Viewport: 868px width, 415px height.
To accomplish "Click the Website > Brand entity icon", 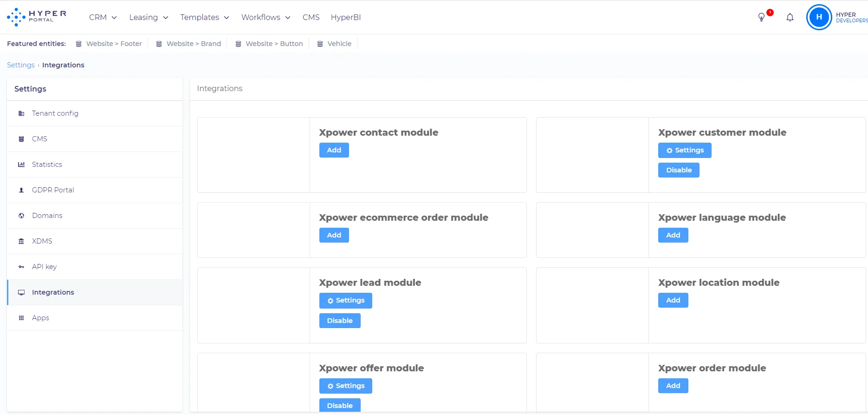I will click(x=159, y=44).
